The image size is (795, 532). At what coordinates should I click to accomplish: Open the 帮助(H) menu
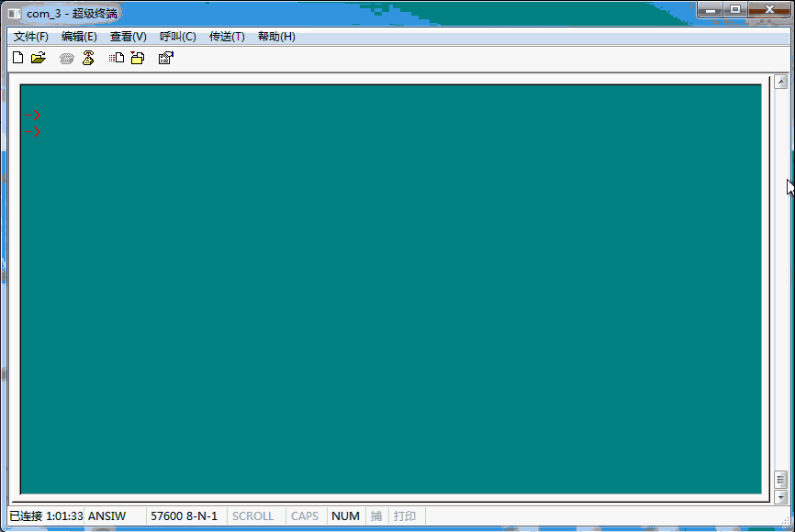click(x=276, y=37)
